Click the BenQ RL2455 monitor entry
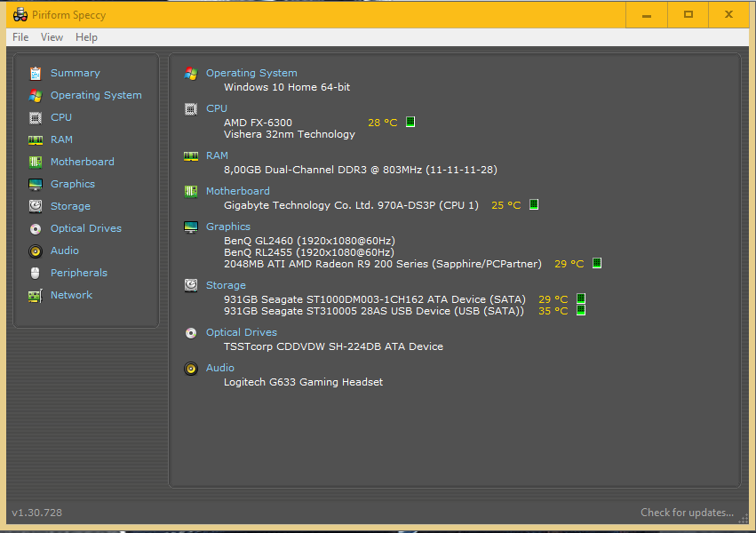 tap(309, 252)
